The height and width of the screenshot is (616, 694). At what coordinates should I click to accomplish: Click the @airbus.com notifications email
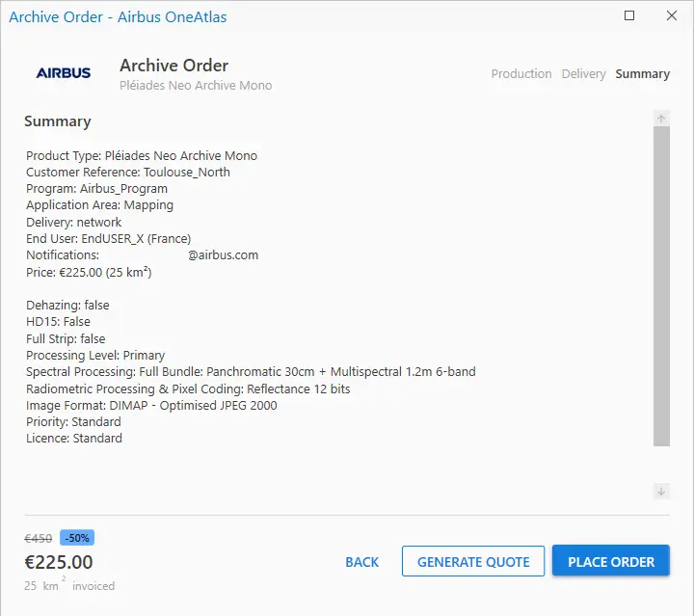pyautogui.click(x=223, y=255)
